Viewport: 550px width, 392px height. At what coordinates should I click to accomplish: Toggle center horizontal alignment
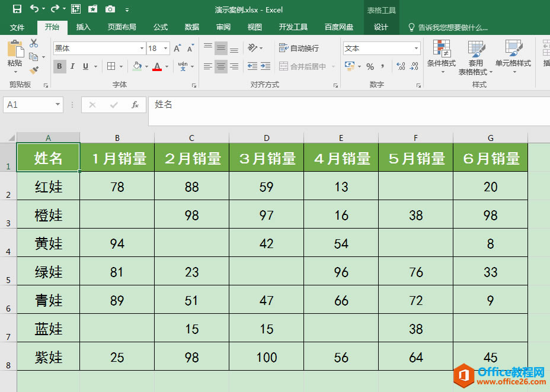tap(221, 66)
